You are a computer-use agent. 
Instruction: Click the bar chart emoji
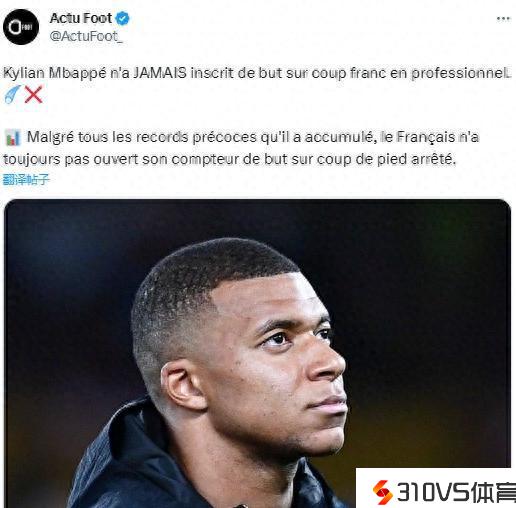[x=13, y=138]
